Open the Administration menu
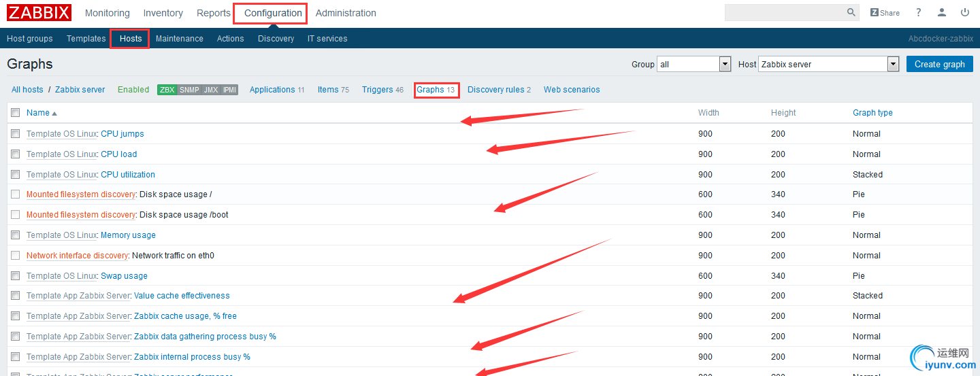Viewport: 980px width, 376px height. (346, 13)
